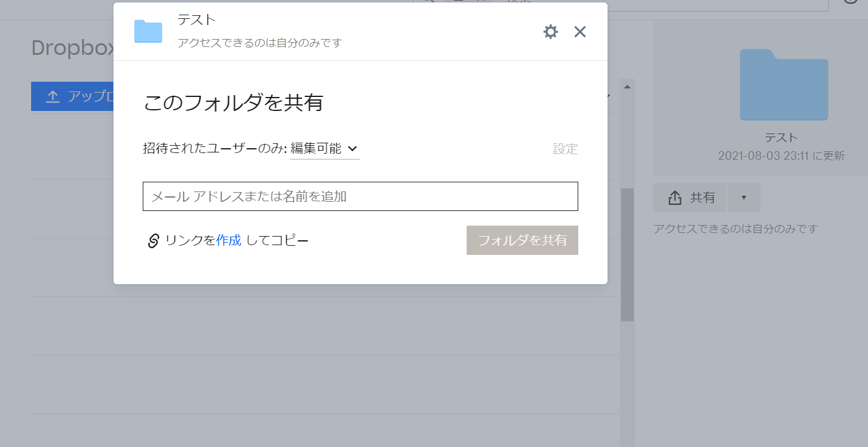The width and height of the screenshot is (868, 447).
Task: Open sharing settings via the gear icon
Action: [x=550, y=32]
